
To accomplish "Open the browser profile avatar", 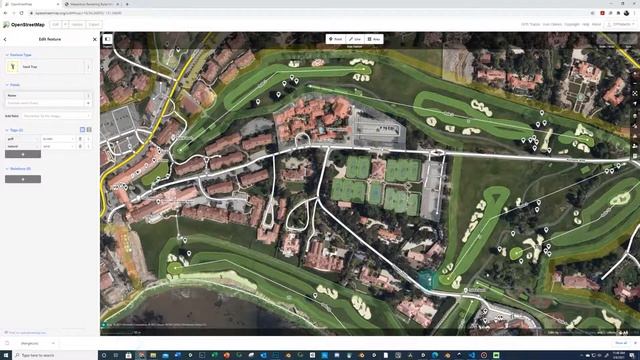I will pos(627,13).
